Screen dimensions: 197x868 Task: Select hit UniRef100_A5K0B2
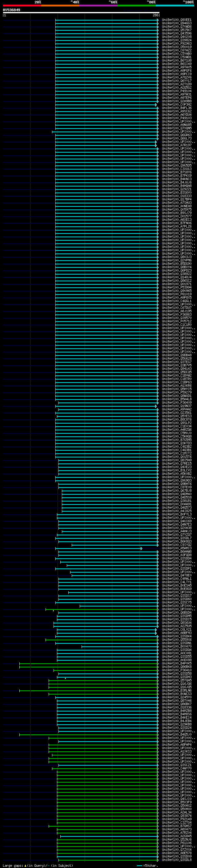click(176, 474)
